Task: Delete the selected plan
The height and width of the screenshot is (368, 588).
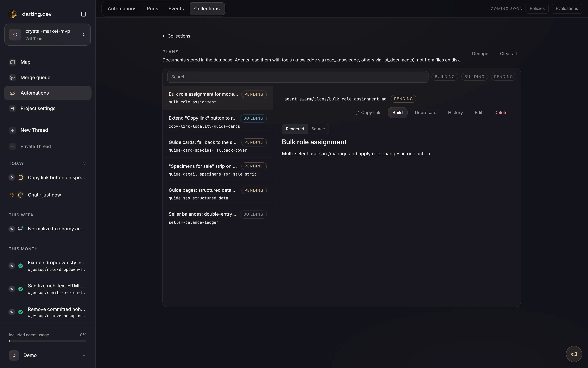Action: click(501, 113)
